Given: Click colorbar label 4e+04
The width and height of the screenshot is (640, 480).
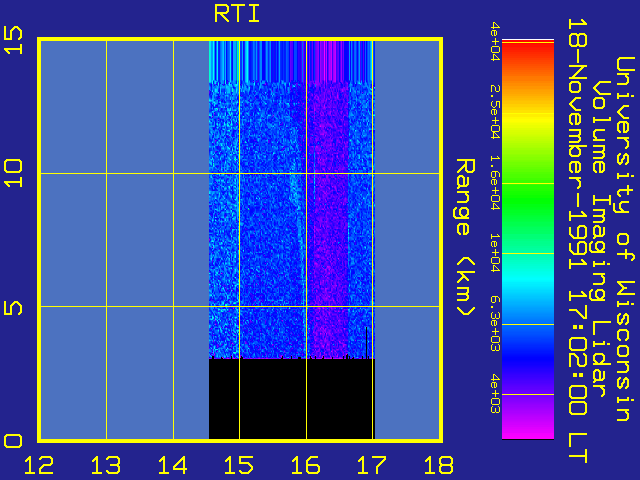Looking at the screenshot, I should point(495,41).
